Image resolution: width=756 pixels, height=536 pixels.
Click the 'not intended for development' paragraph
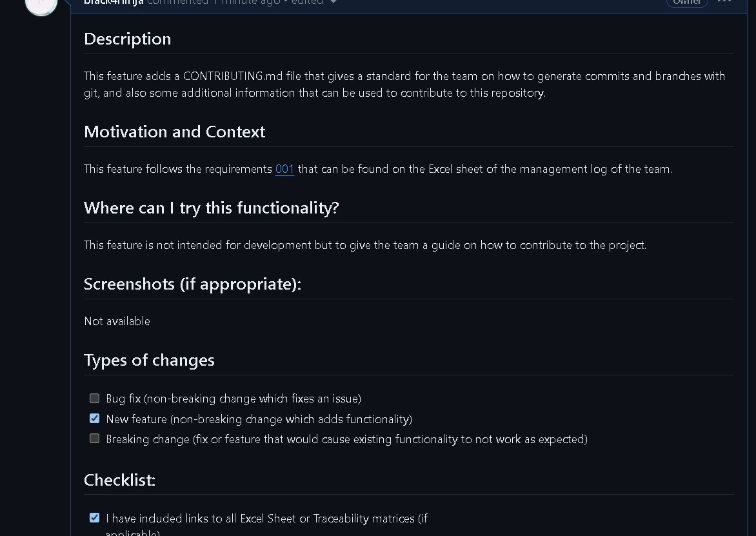(365, 245)
